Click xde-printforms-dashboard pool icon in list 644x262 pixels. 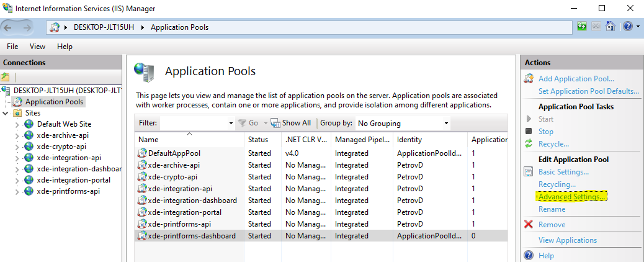142,236
